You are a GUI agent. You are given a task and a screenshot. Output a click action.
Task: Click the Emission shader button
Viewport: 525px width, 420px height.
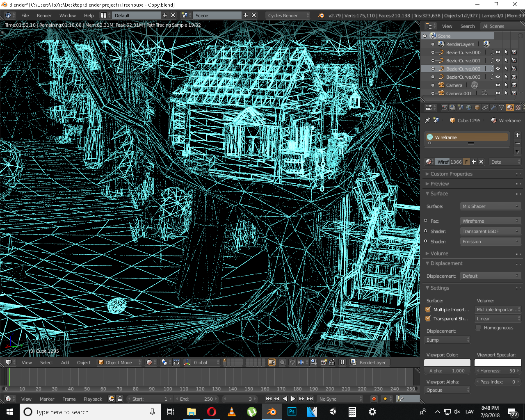coord(491,242)
